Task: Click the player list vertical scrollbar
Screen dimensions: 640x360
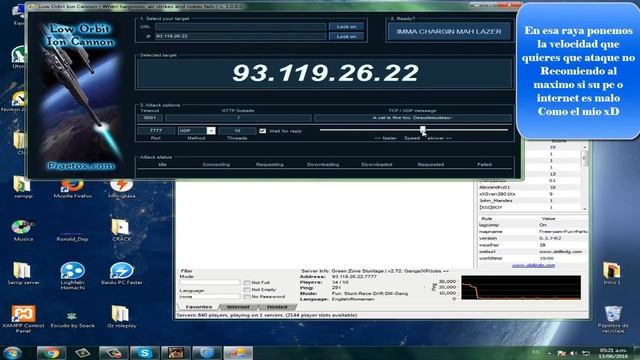Action: pyautogui.click(x=585, y=177)
